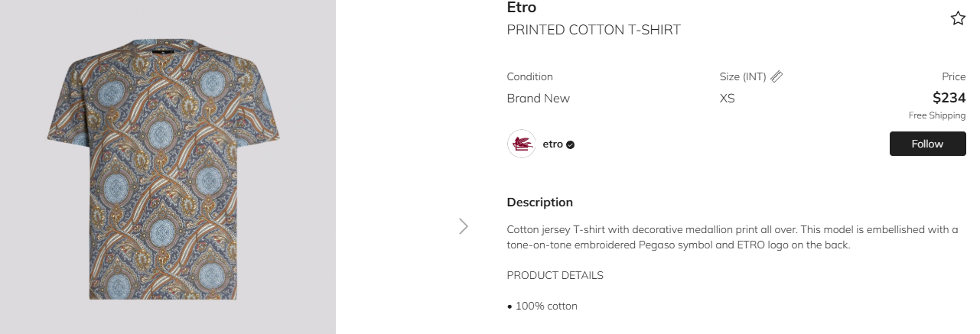Open the Etro brand heading link
980x334 pixels.
pos(522,8)
